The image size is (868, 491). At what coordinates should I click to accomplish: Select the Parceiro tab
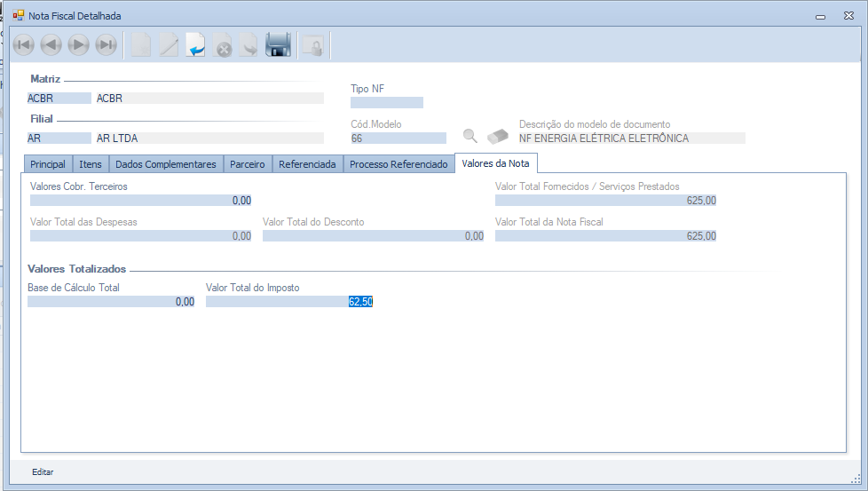click(x=248, y=164)
